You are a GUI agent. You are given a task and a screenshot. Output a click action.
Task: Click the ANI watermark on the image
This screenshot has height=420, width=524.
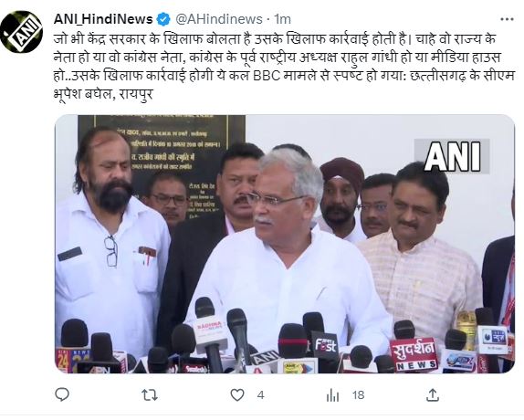click(x=452, y=156)
